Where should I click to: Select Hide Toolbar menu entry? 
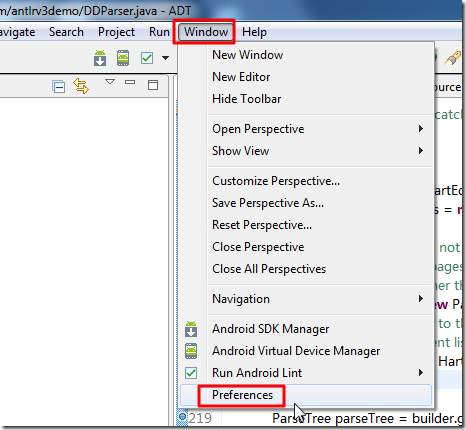(306, 99)
